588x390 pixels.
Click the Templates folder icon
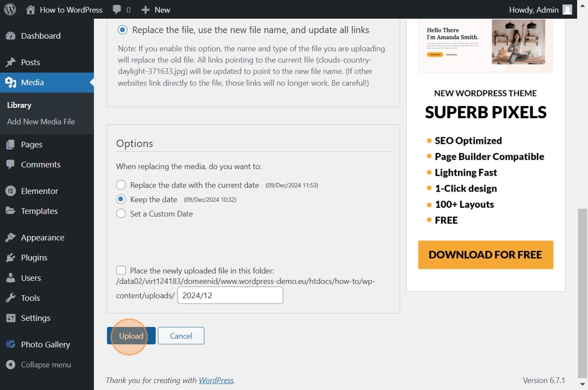point(10,211)
